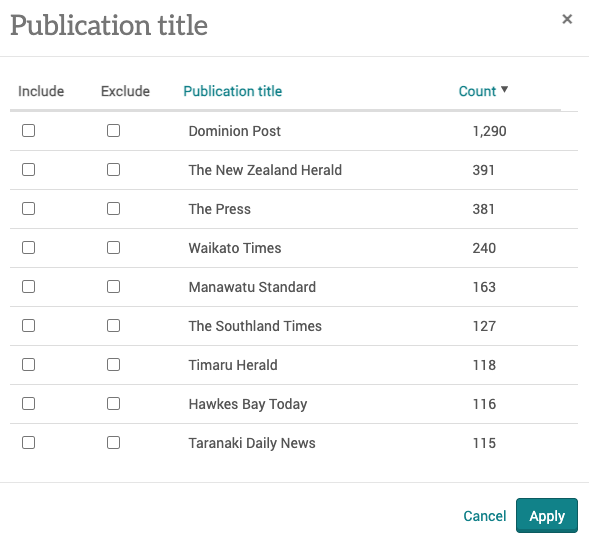Click Timaru Herald title text
This screenshot has width=589, height=544.
pyautogui.click(x=233, y=365)
